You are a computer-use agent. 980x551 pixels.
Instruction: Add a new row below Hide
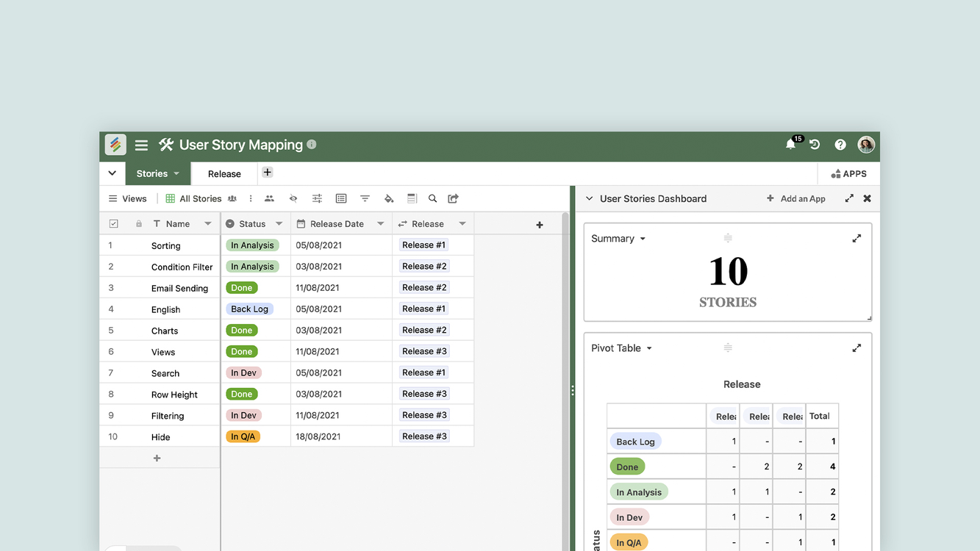coord(157,458)
